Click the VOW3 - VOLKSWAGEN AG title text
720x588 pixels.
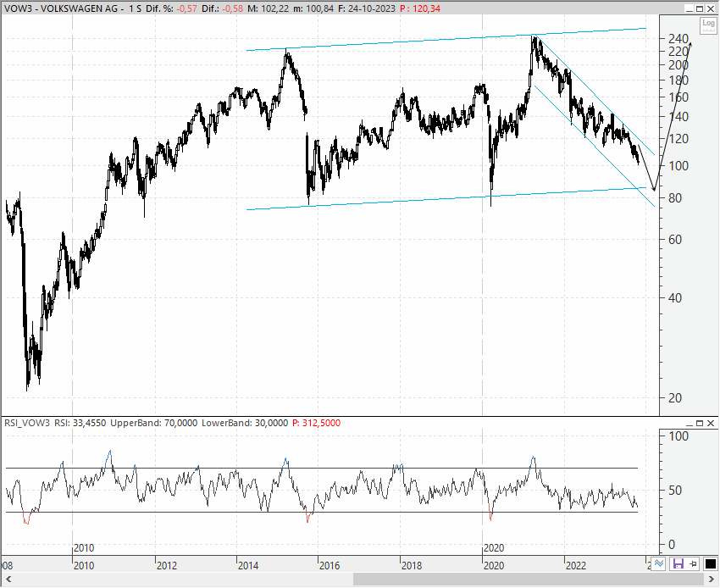coord(62,8)
